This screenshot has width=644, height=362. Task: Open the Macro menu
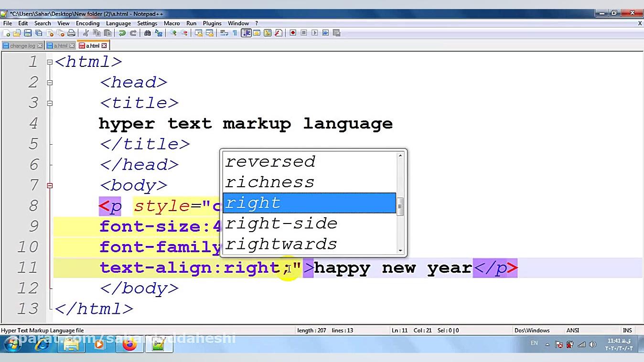(x=172, y=23)
